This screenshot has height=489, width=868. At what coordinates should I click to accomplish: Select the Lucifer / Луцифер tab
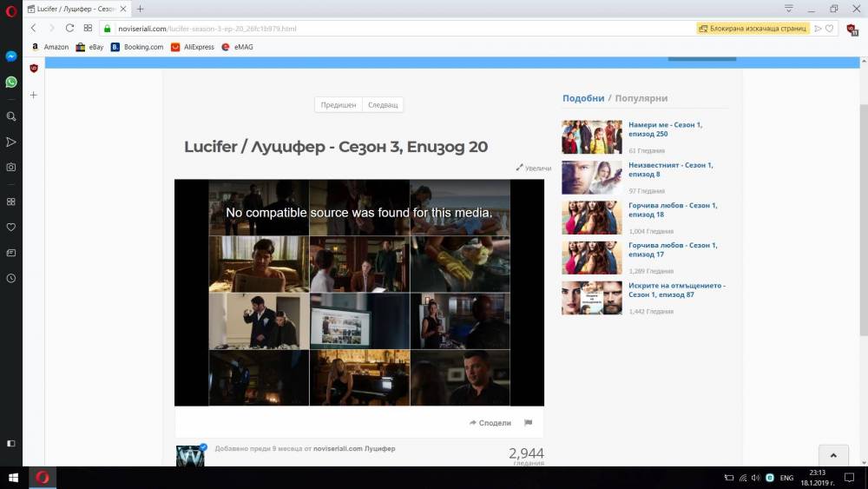point(76,9)
